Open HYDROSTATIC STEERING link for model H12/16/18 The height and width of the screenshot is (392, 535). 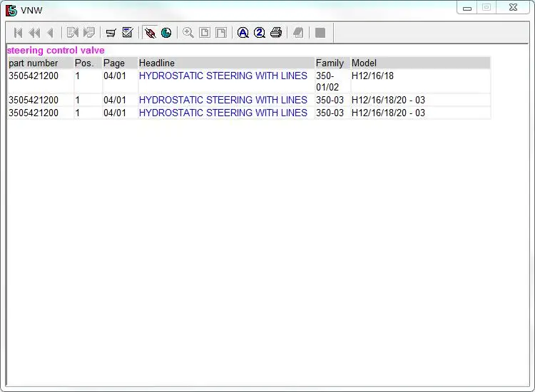pos(223,76)
